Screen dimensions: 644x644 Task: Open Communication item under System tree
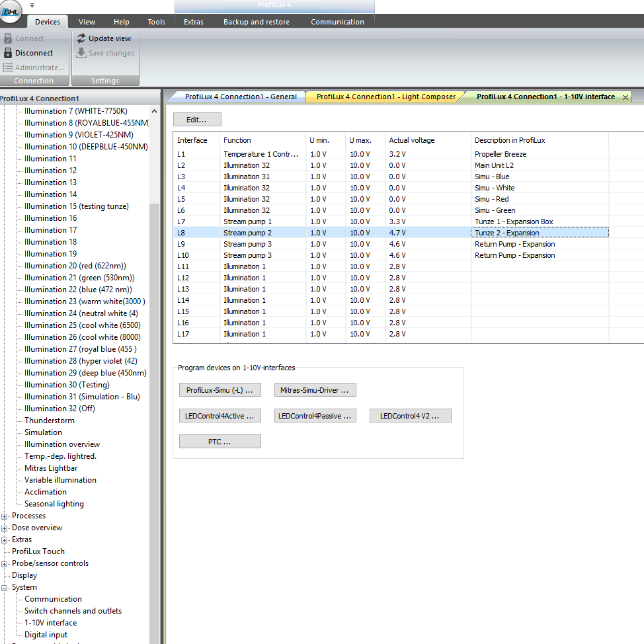click(x=53, y=599)
